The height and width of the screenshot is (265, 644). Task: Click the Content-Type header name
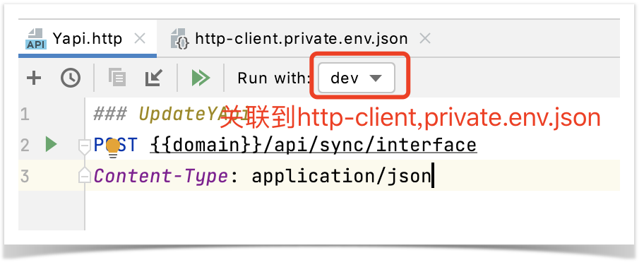[x=160, y=176]
